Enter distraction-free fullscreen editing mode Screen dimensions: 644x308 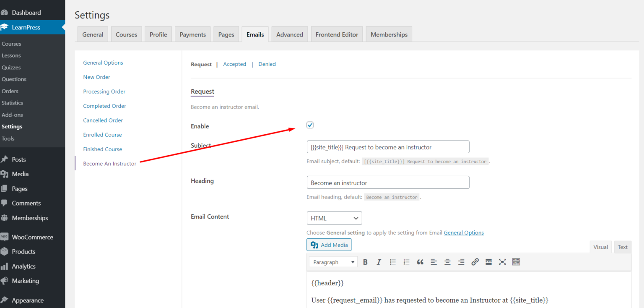pos(502,261)
